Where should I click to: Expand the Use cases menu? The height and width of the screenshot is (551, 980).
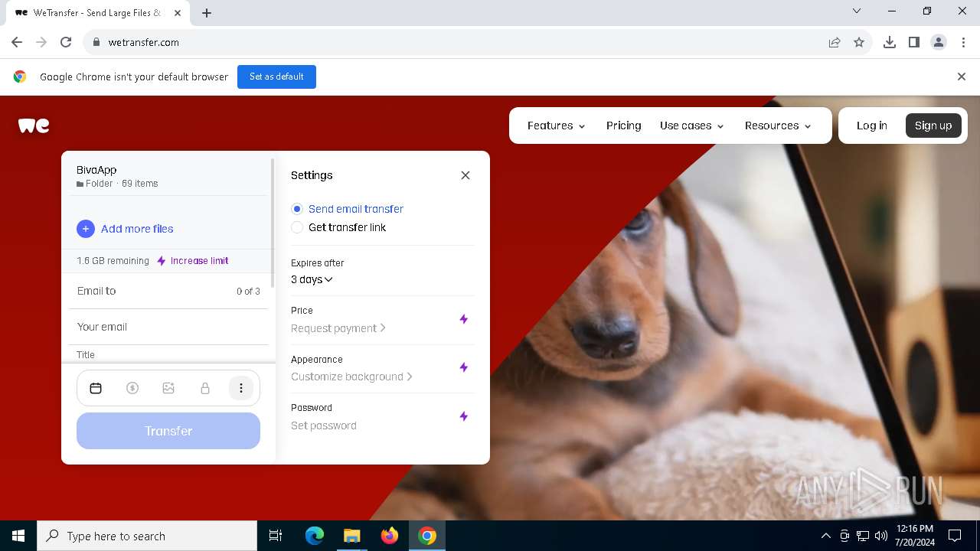[692, 126]
